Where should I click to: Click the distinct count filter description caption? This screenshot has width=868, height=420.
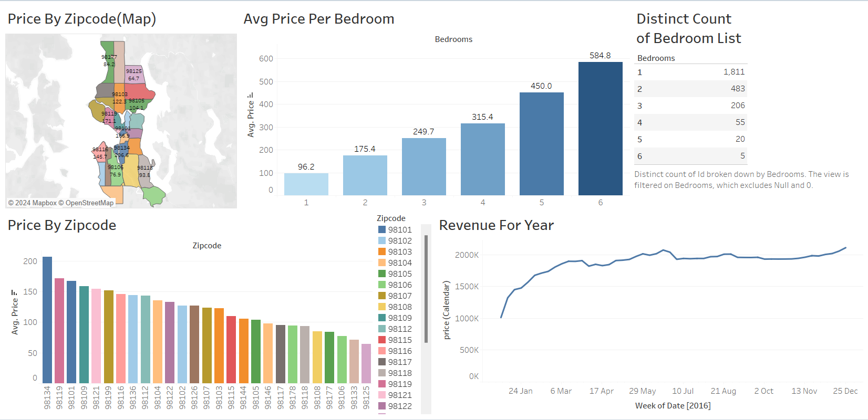(741, 180)
